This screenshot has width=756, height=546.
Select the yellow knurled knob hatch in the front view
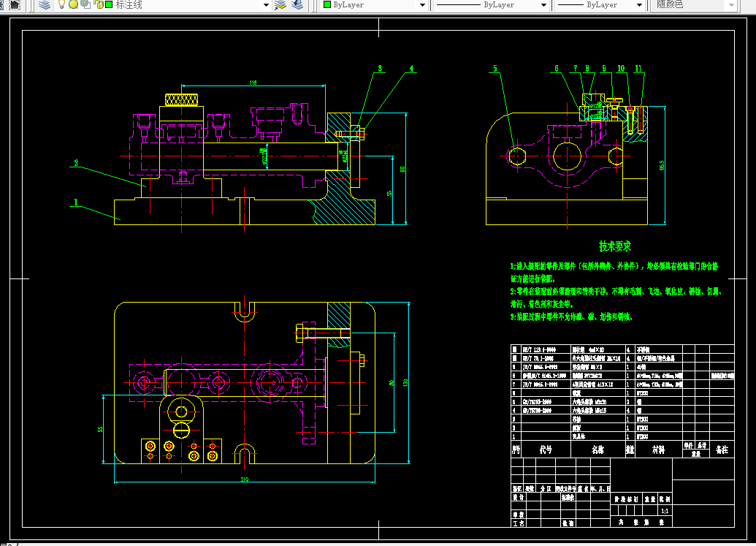point(181,100)
